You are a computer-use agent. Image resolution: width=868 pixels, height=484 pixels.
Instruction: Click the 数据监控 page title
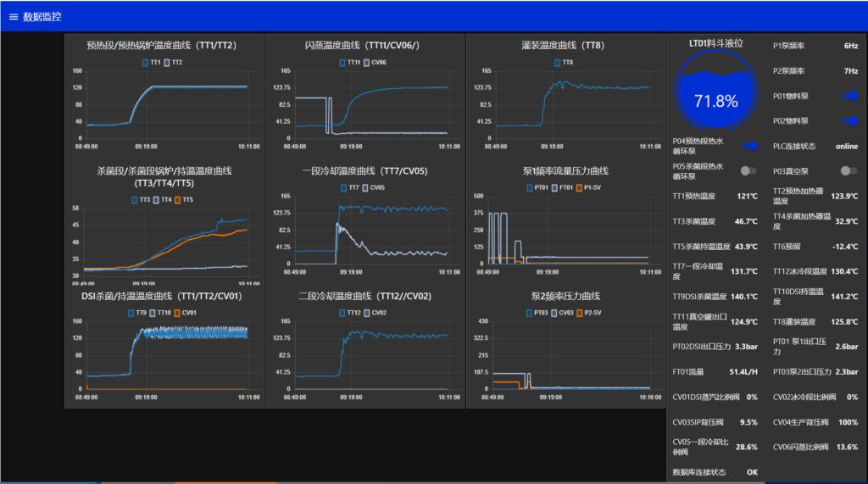click(x=42, y=16)
